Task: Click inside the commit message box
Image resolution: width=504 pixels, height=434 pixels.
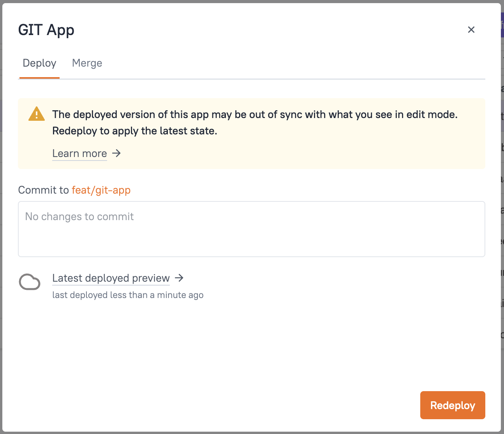Action: [252, 229]
